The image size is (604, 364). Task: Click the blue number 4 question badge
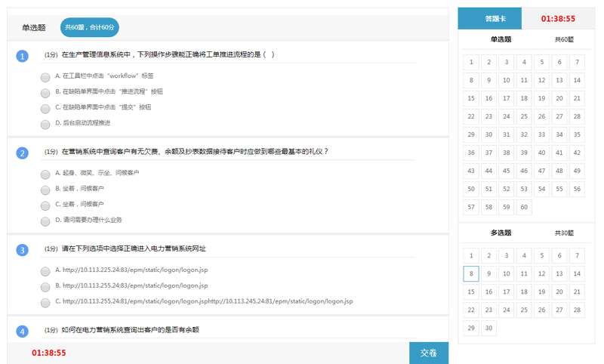point(22,331)
